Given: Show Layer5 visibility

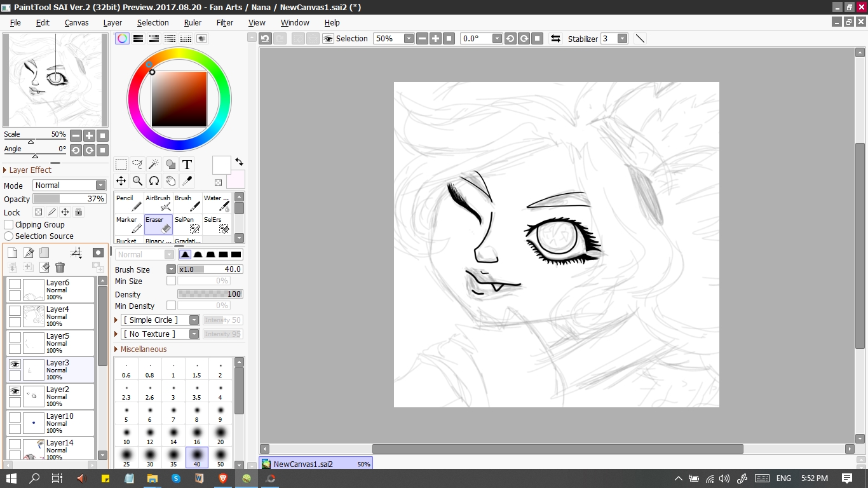Looking at the screenshot, I should coord(15,337).
